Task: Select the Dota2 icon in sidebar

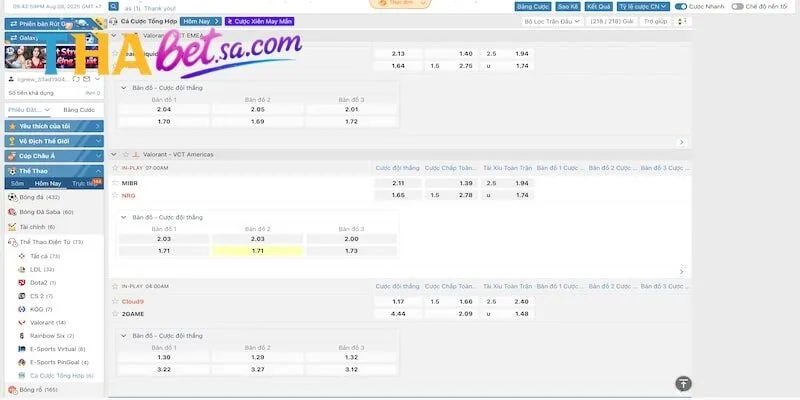Action: tap(22, 283)
